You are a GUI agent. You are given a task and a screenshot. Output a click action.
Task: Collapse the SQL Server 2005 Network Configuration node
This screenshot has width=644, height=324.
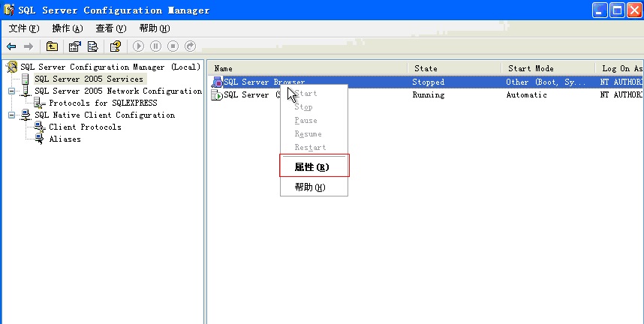coord(11,91)
